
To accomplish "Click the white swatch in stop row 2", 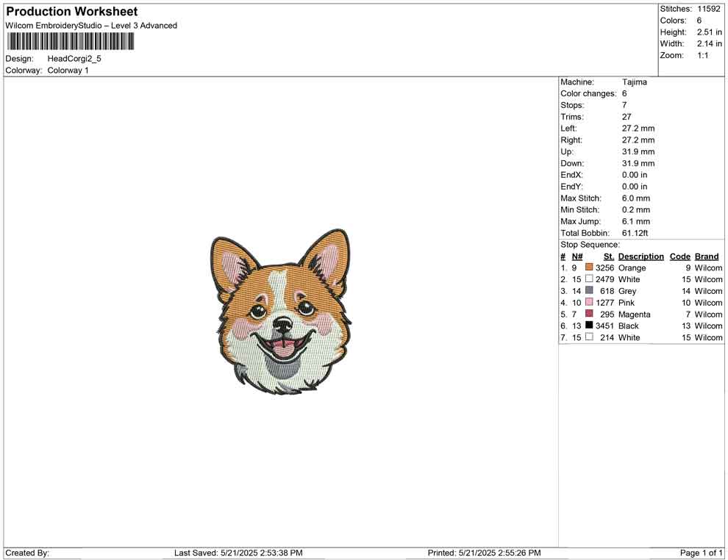I will click(x=589, y=279).
